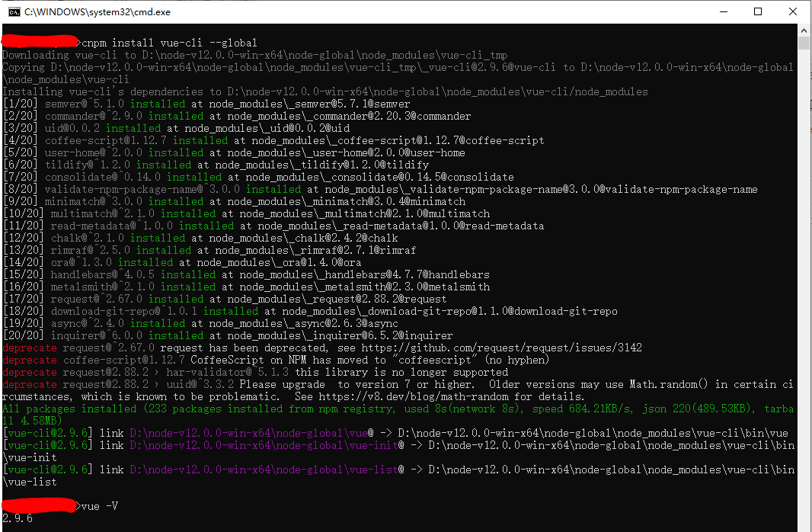Click the '[20/20] inquirer' install line
812x532 pixels.
(x=228, y=335)
